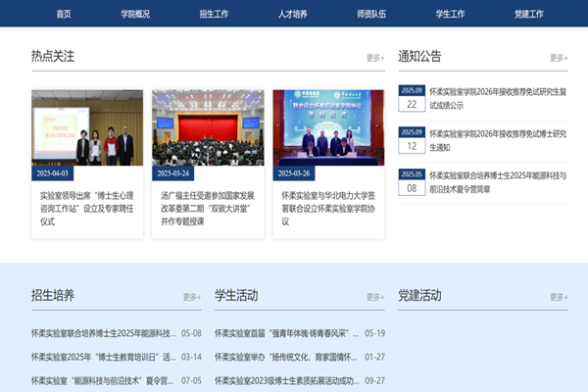The width and height of the screenshot is (588, 392).
Task: Open 更多+ for the 党建活动 section
Action: click(558, 297)
